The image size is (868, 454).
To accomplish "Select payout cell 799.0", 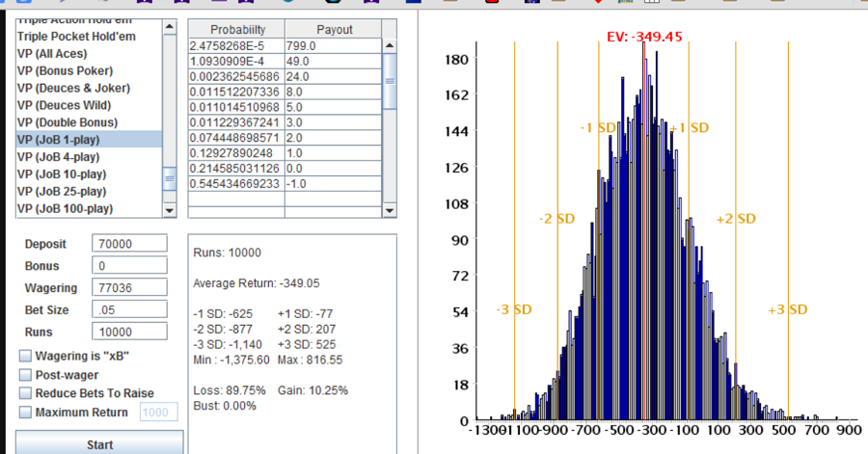I will coord(334,46).
